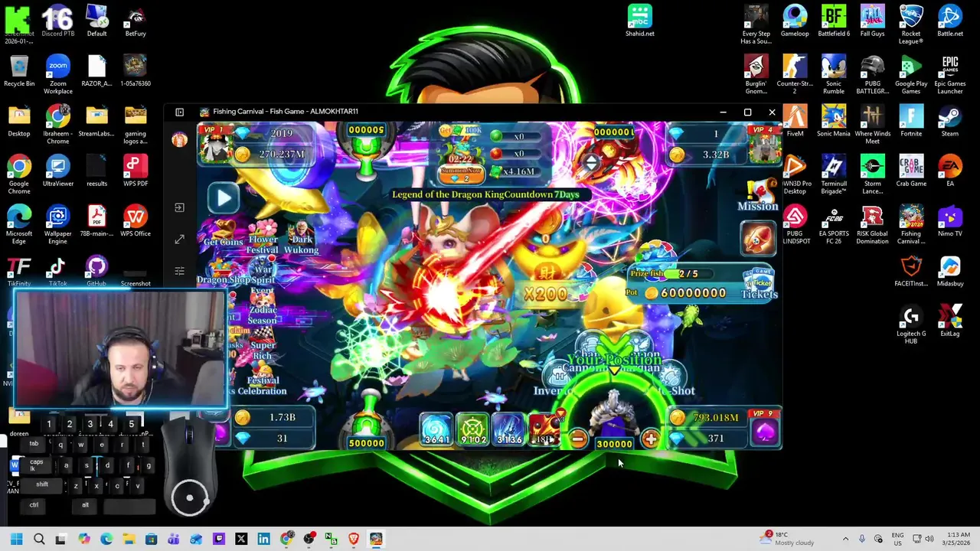The height and width of the screenshot is (551, 980).
Task: Open Midasbuy desktop shortcut
Action: tap(949, 271)
